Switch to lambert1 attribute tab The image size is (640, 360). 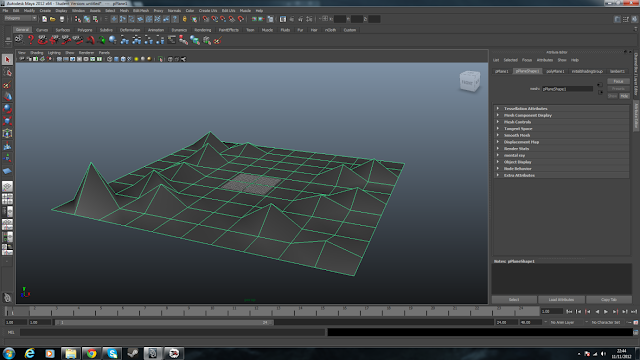point(617,71)
